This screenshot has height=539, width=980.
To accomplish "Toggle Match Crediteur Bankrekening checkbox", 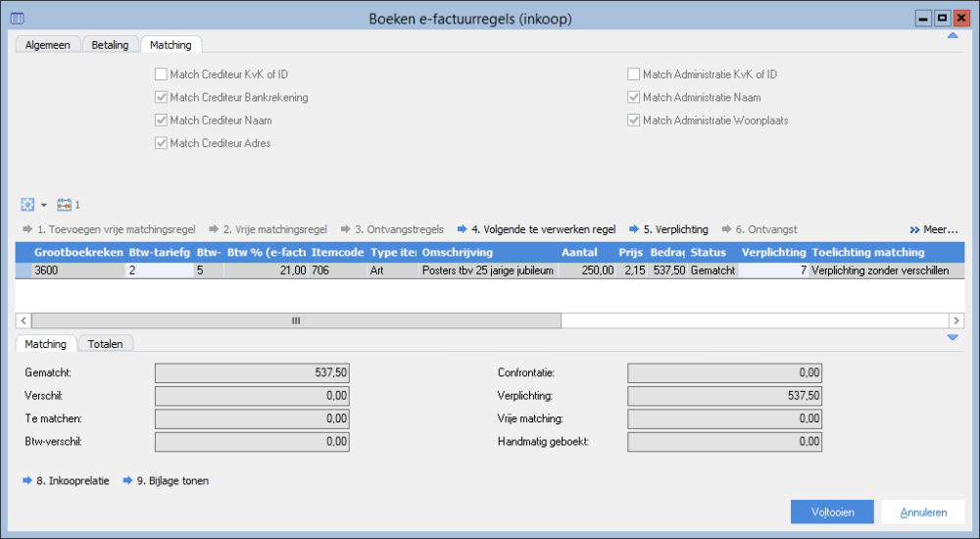I will [162, 98].
